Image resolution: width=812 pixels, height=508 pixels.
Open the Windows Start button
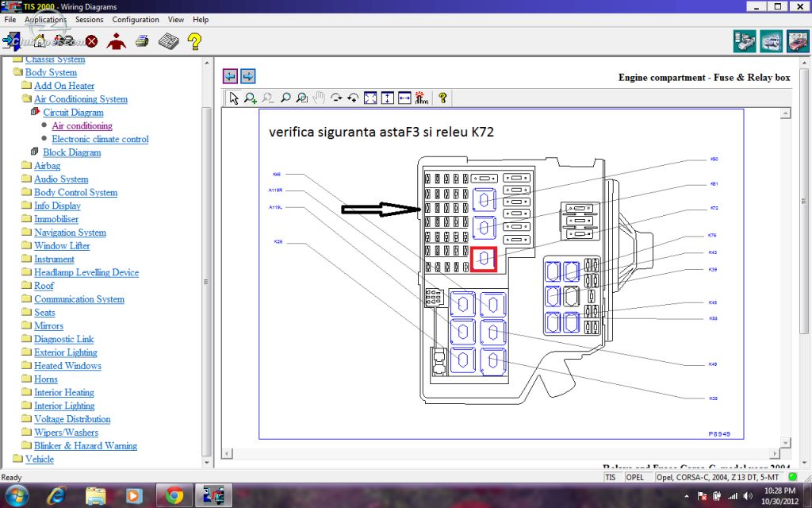[x=16, y=495]
